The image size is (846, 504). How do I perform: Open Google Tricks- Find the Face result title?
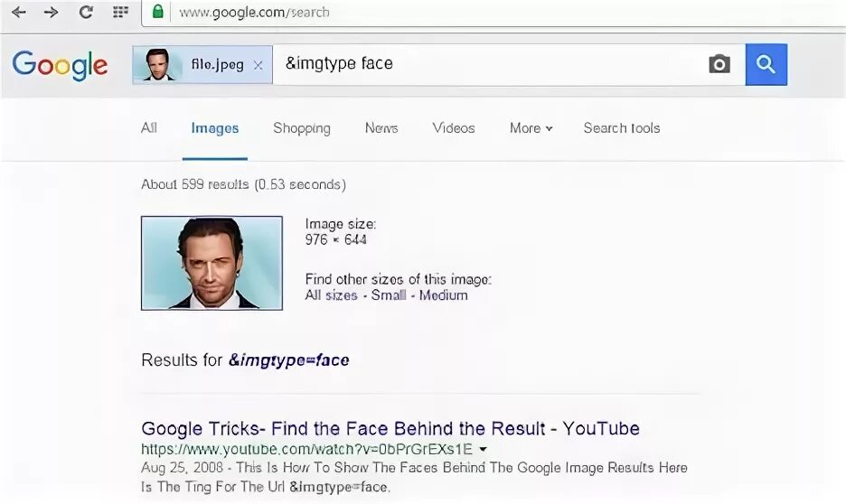(390, 428)
